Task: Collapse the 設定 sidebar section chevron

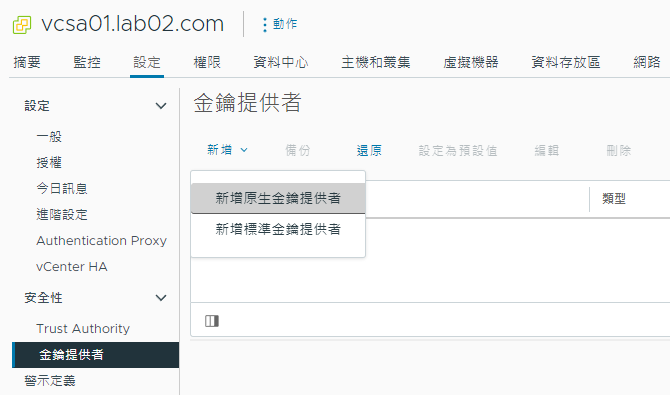Action: coord(161,106)
